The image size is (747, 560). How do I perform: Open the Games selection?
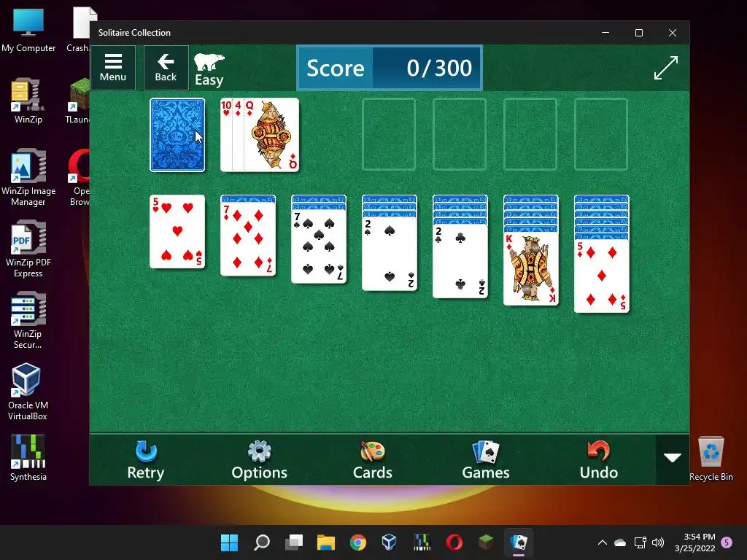(485, 459)
